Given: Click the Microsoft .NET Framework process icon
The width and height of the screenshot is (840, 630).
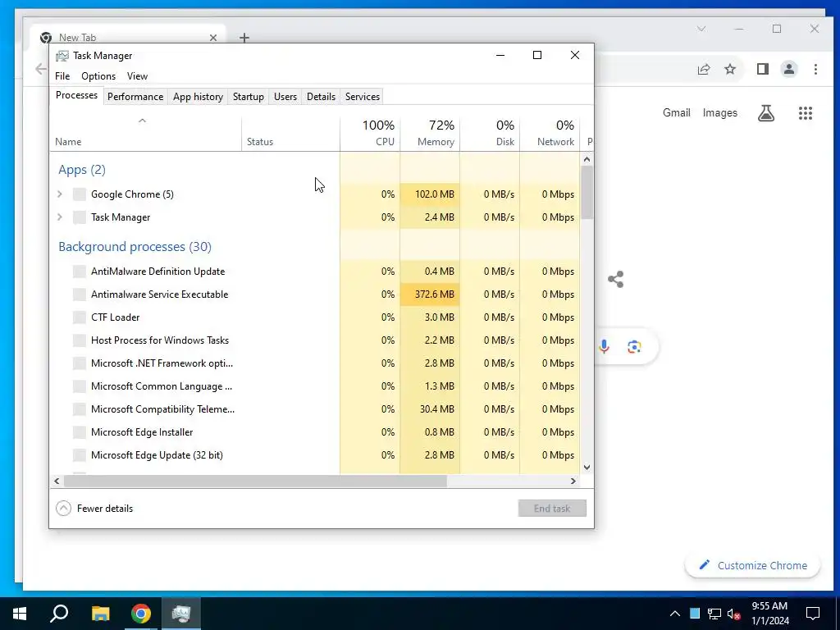Looking at the screenshot, I should (80, 363).
